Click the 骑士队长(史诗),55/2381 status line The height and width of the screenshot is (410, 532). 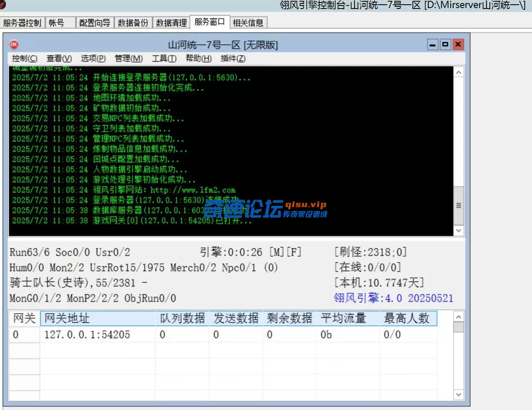click(78, 283)
